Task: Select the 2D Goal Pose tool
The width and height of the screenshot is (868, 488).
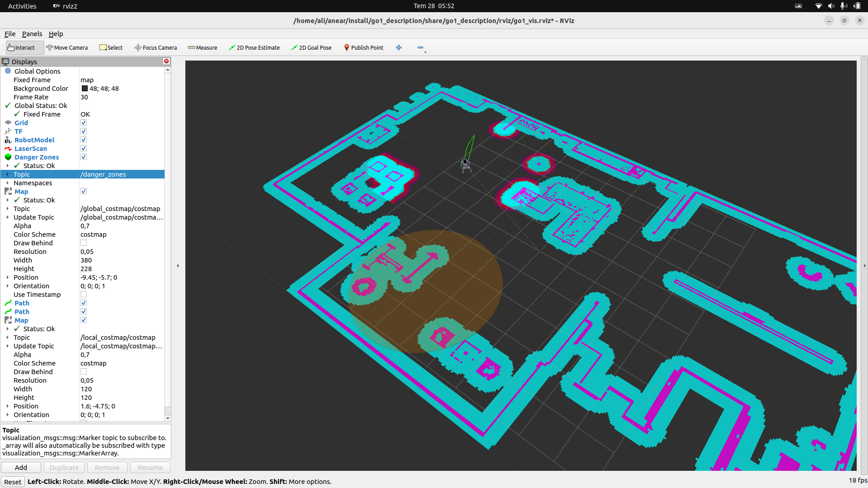Action: [x=311, y=47]
